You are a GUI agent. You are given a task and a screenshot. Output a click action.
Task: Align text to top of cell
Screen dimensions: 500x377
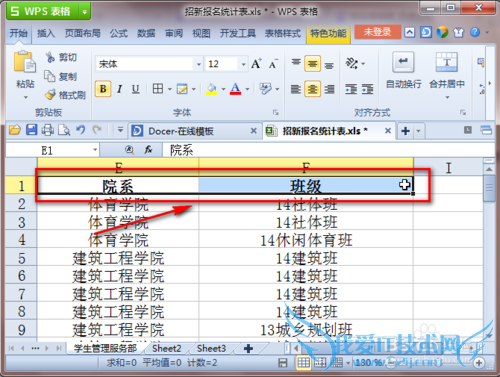[296, 63]
